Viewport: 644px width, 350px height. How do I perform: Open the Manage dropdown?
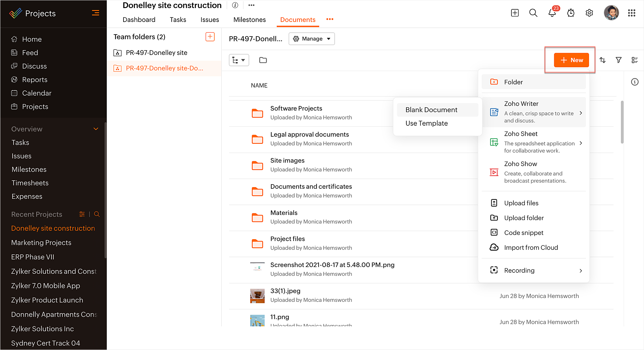coord(311,39)
